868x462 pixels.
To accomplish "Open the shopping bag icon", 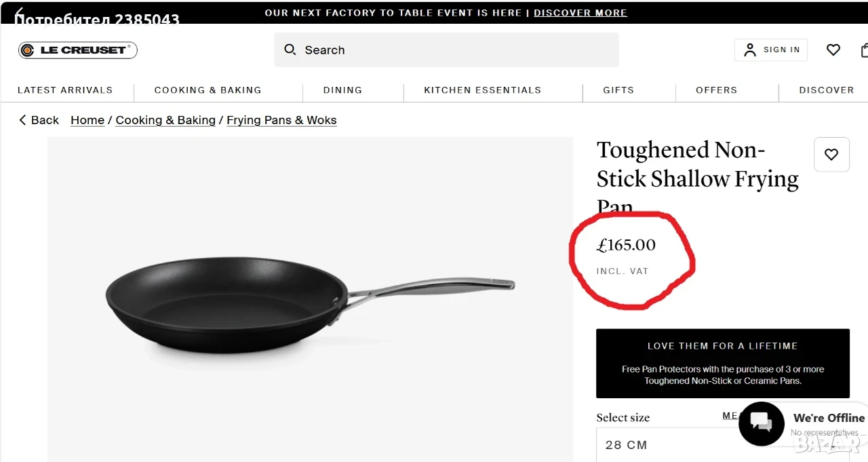I will coord(864,50).
